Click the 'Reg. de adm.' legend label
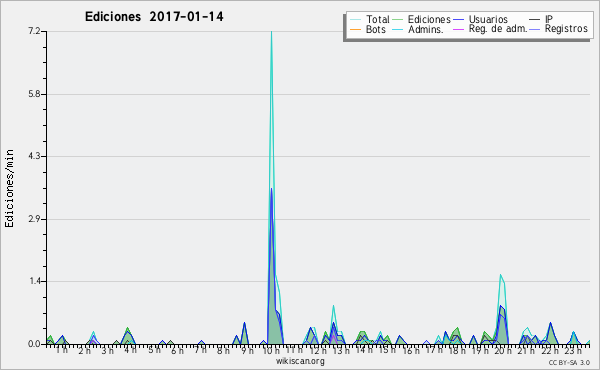Image resolution: width=600 pixels, height=370 pixels. (x=498, y=29)
